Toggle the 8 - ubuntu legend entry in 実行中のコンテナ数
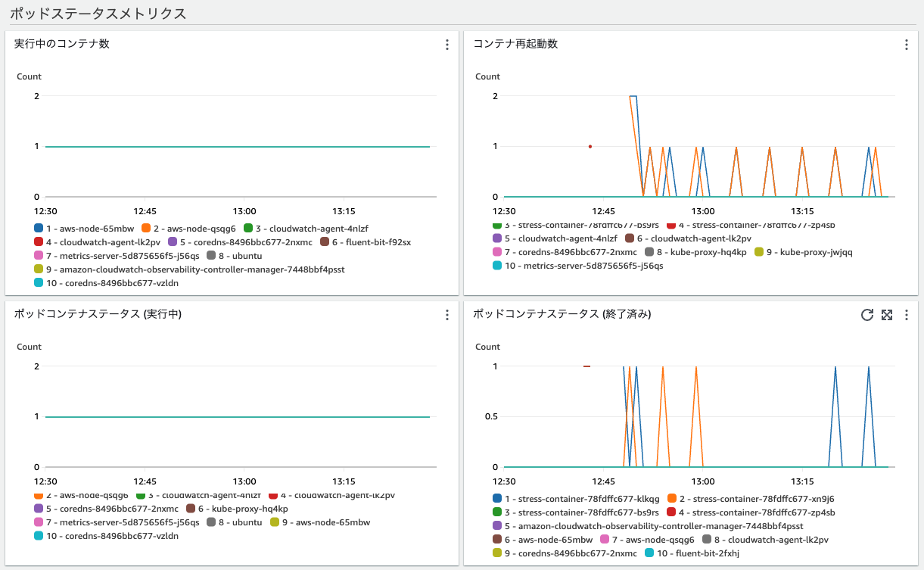This screenshot has width=924, height=570. tap(234, 256)
